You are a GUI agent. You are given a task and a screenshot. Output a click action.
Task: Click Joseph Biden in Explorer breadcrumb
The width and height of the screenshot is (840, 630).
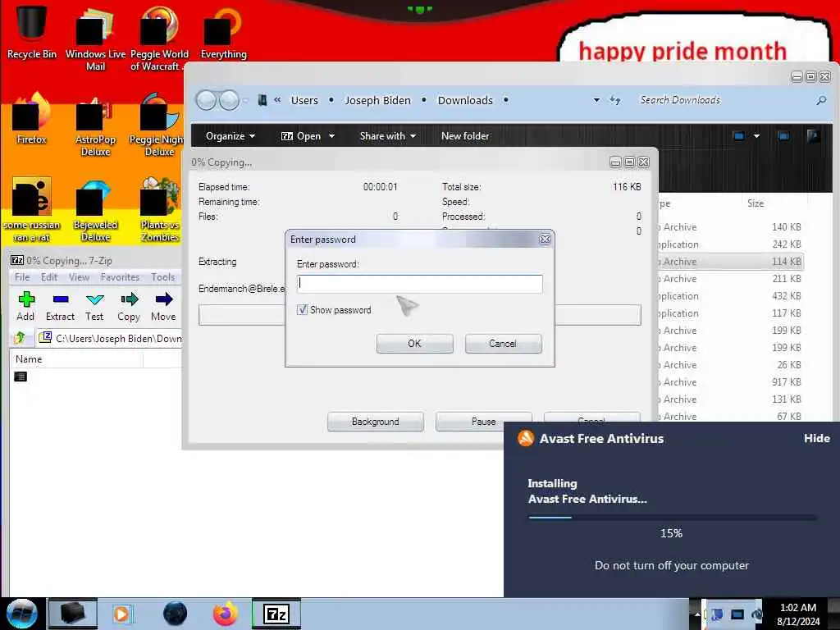377,100
